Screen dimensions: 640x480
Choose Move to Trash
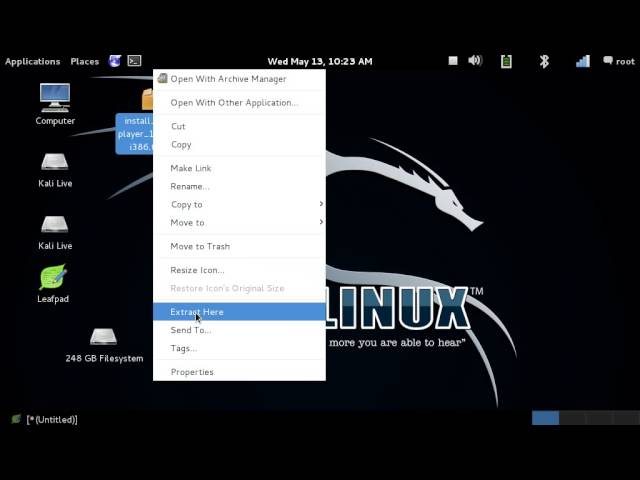point(239,247)
